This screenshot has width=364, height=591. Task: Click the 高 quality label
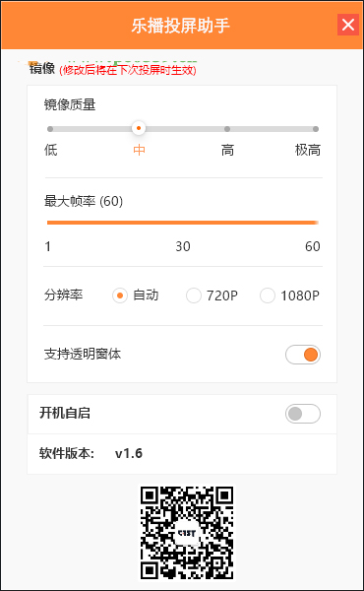[x=227, y=150]
